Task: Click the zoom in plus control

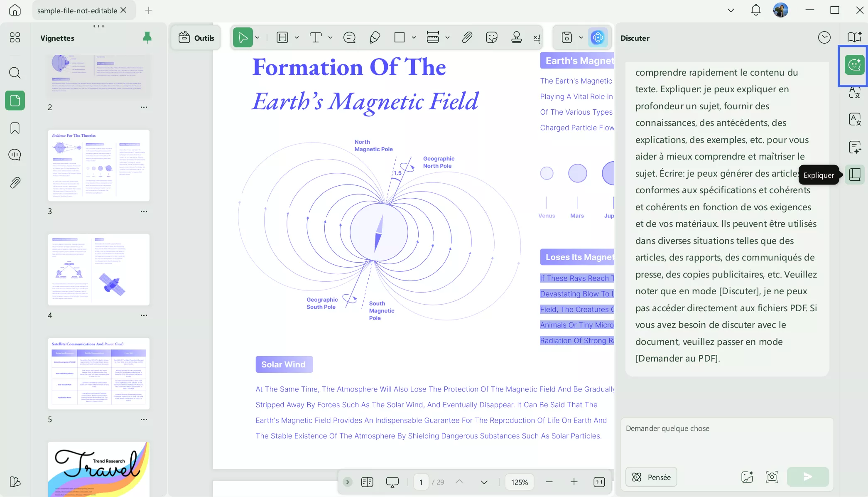Action: (x=574, y=482)
